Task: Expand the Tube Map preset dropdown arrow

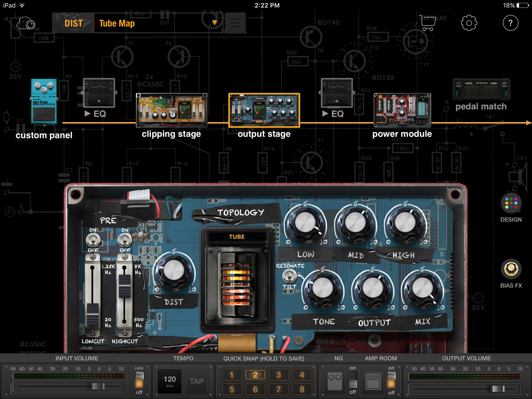Action: 214,23
